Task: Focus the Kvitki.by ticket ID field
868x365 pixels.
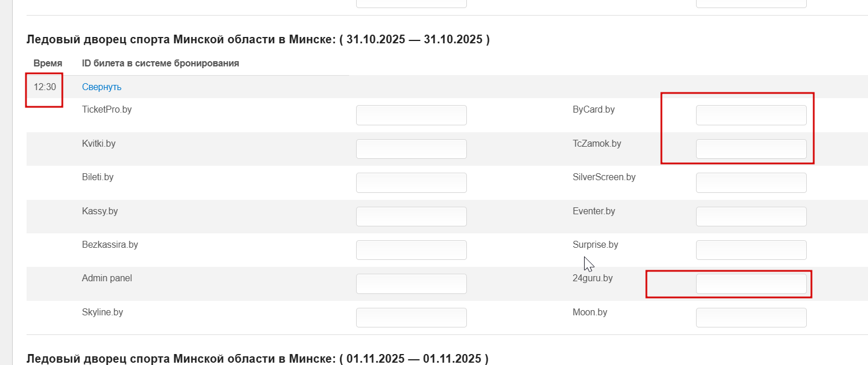Action: pyautogui.click(x=411, y=149)
